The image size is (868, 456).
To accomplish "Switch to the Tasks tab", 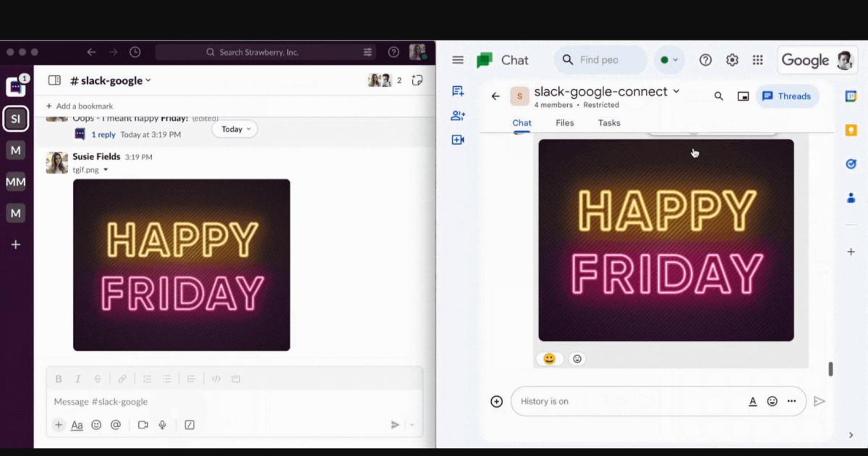I will pos(608,122).
